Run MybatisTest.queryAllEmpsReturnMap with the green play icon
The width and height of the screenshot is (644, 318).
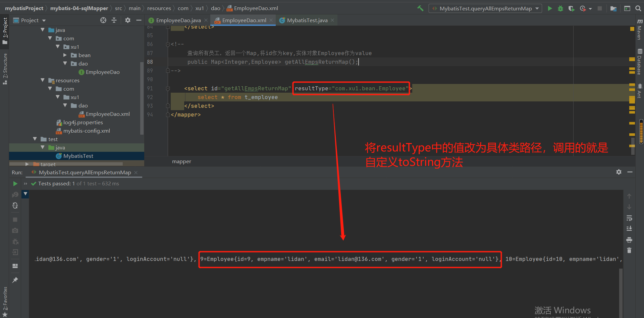(550, 8)
